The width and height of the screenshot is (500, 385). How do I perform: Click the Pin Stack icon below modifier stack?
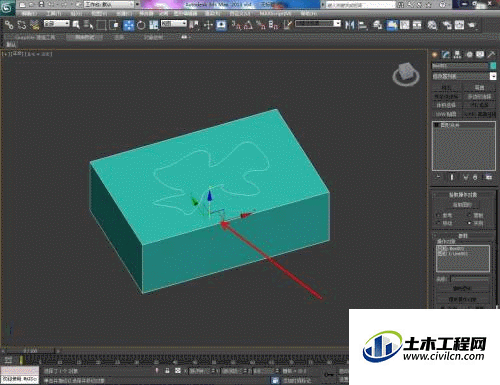[438, 177]
